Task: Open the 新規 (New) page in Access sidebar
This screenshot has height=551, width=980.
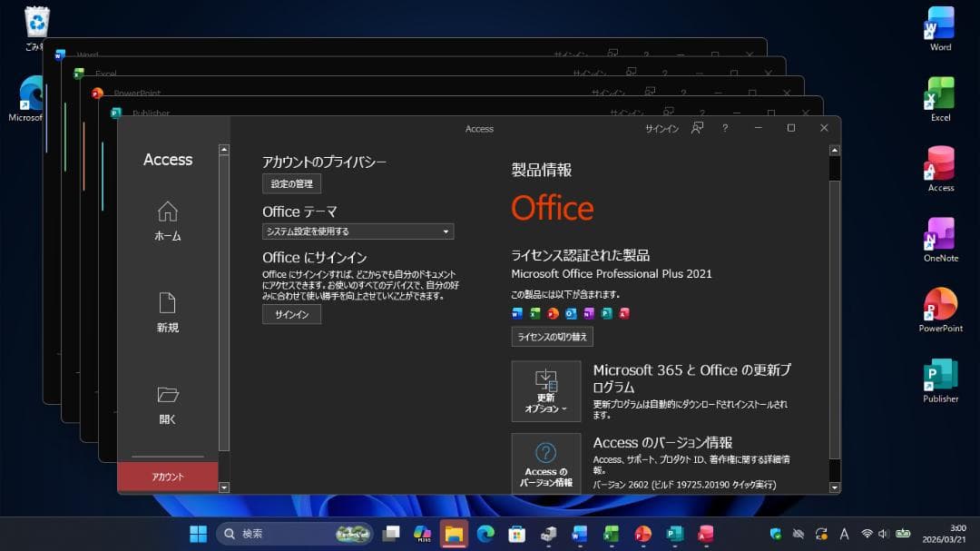Action: (x=168, y=312)
